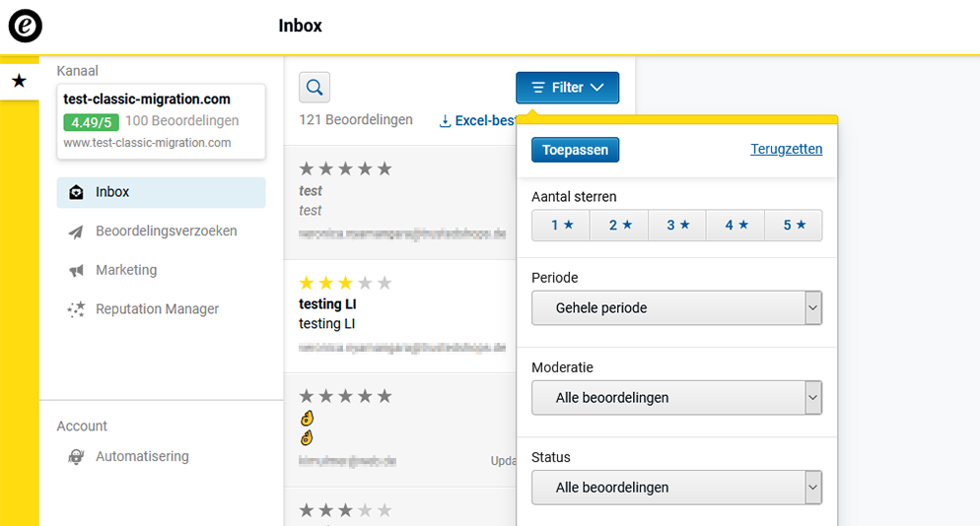980x526 pixels.
Task: Expand the Status dropdown
Action: (x=677, y=488)
